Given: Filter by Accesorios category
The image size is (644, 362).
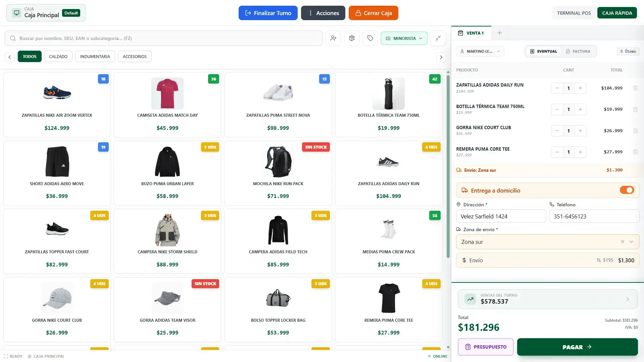Looking at the screenshot, I should (x=135, y=56).
